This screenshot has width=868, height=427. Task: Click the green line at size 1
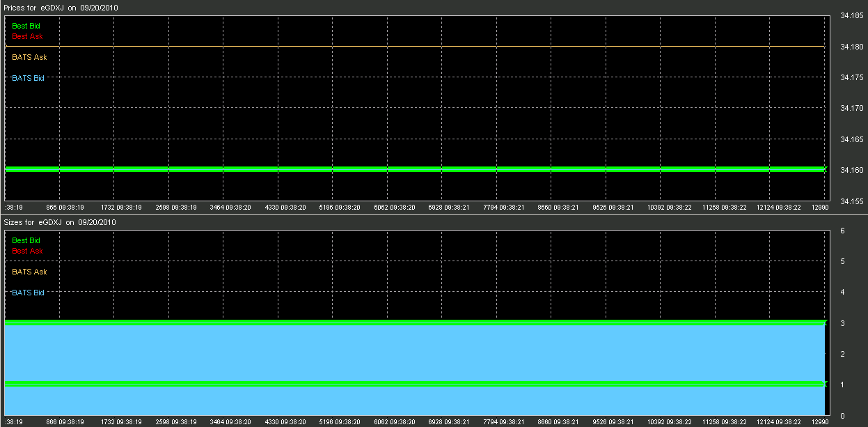(415, 384)
